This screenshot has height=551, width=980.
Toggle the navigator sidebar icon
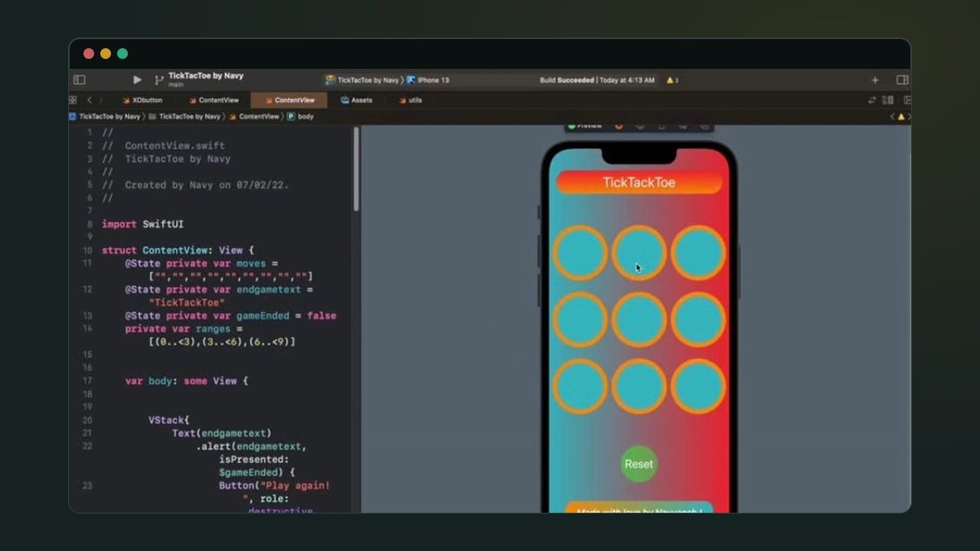pyautogui.click(x=79, y=80)
